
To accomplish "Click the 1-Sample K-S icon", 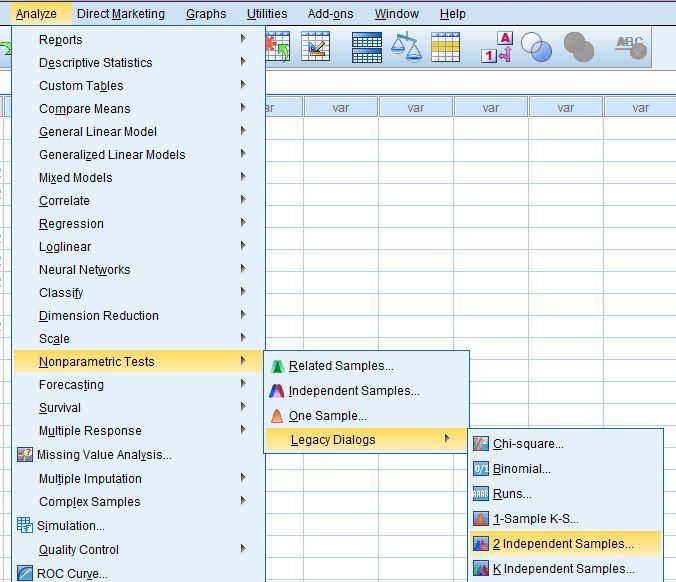I will (x=481, y=519).
